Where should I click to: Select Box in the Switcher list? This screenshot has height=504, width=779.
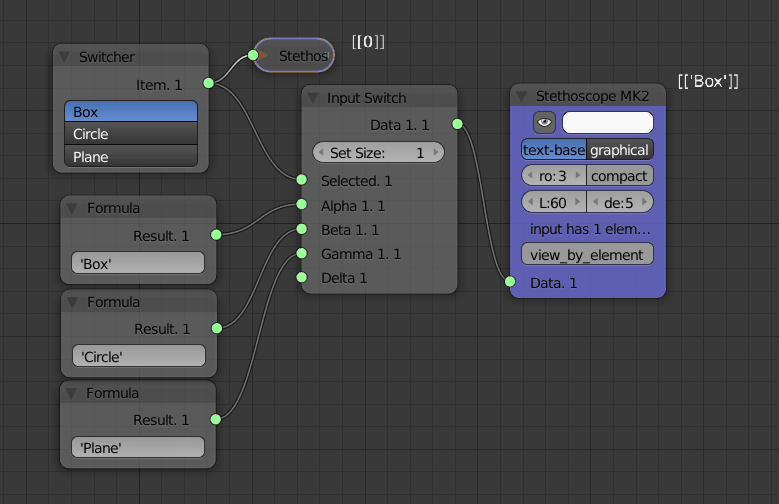coord(131,111)
